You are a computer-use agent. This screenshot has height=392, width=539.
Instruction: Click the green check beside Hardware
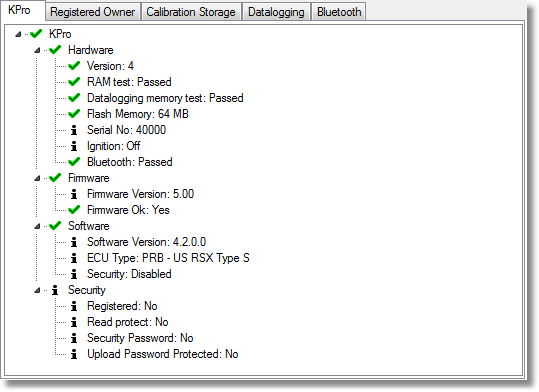pyautogui.click(x=55, y=50)
